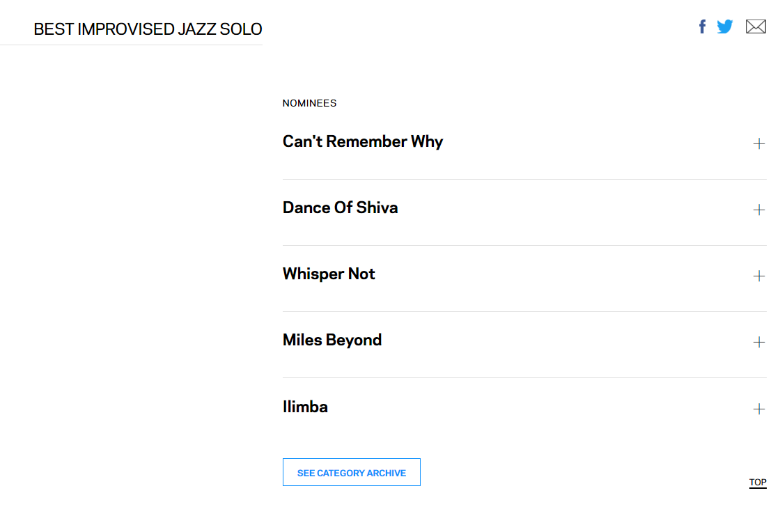This screenshot has height=532, width=780.
Task: Click the Miles Beyond nominee title
Action: click(332, 341)
